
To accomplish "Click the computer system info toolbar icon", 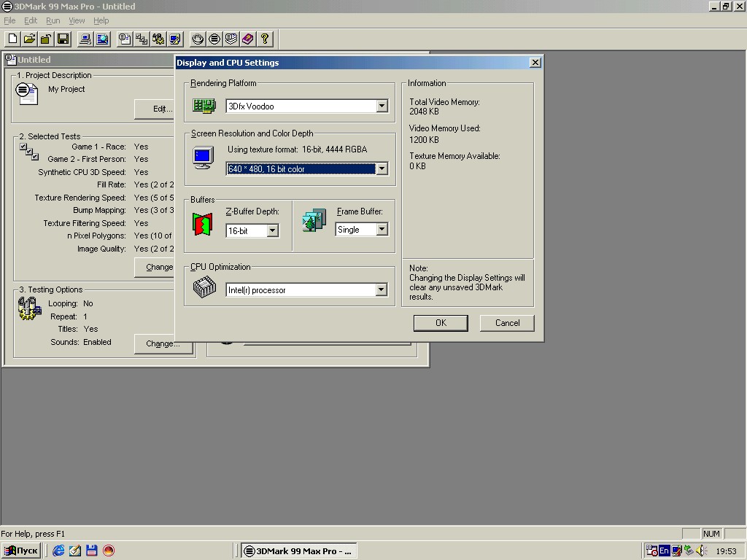I will [x=86, y=39].
